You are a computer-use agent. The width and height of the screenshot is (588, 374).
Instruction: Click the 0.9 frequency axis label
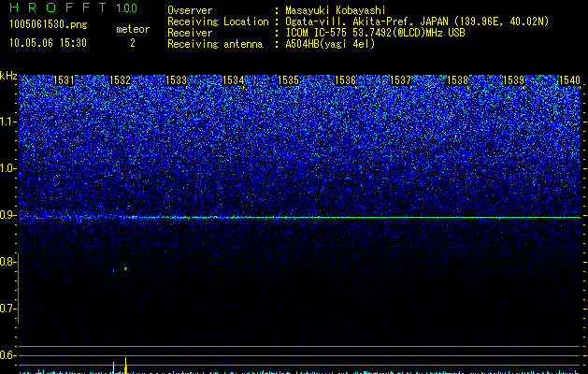(x=7, y=215)
